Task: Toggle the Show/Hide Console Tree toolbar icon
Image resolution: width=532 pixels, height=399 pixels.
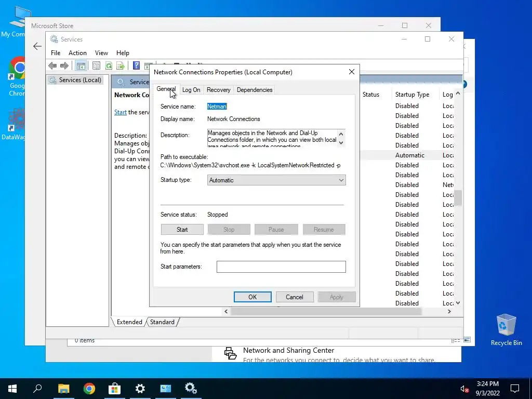Action: [81, 65]
